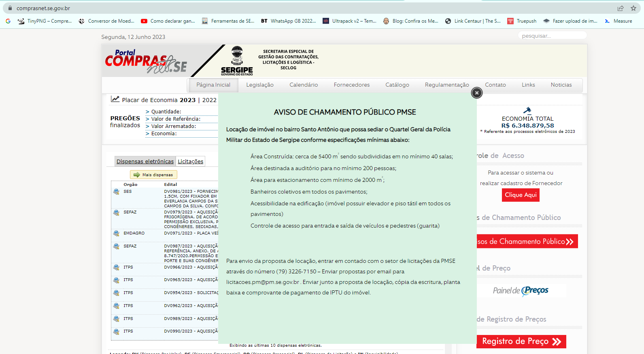Open the TinyPNG bookmark
Image resolution: width=644 pixels, height=354 pixels.
point(45,21)
